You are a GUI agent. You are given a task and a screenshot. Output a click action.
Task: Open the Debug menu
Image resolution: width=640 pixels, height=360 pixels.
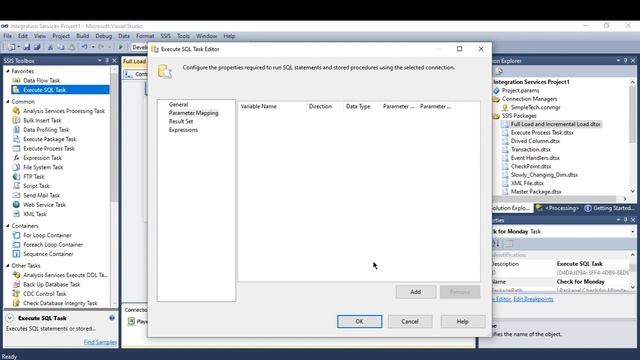(104, 36)
